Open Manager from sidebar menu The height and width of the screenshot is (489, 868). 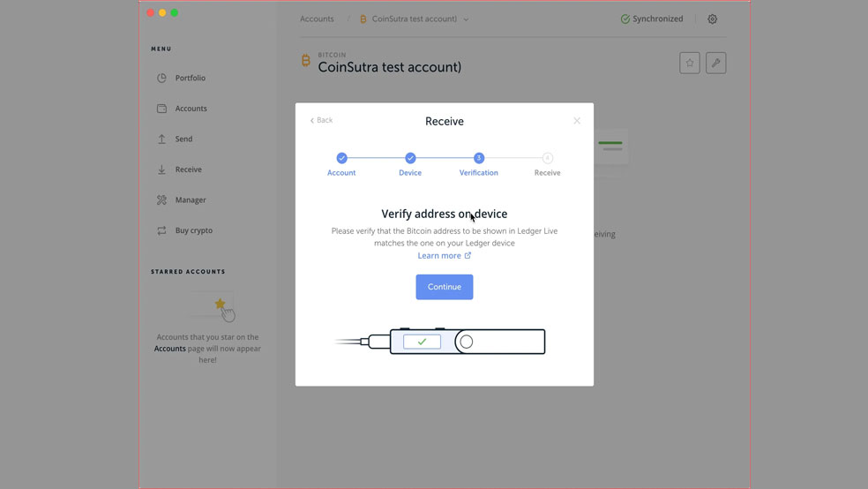tap(191, 199)
